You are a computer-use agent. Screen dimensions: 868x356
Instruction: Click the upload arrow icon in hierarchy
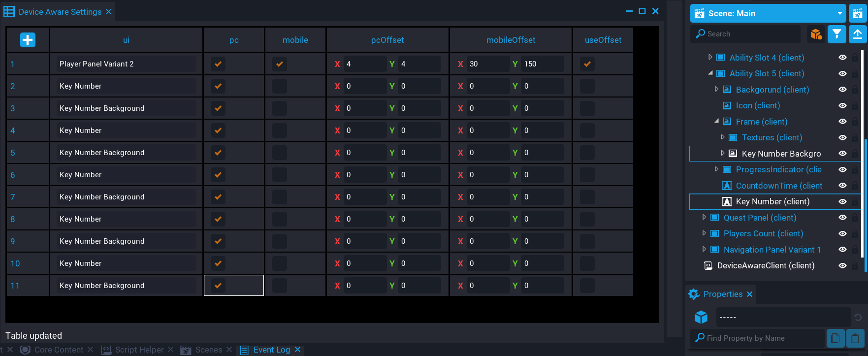(x=857, y=34)
